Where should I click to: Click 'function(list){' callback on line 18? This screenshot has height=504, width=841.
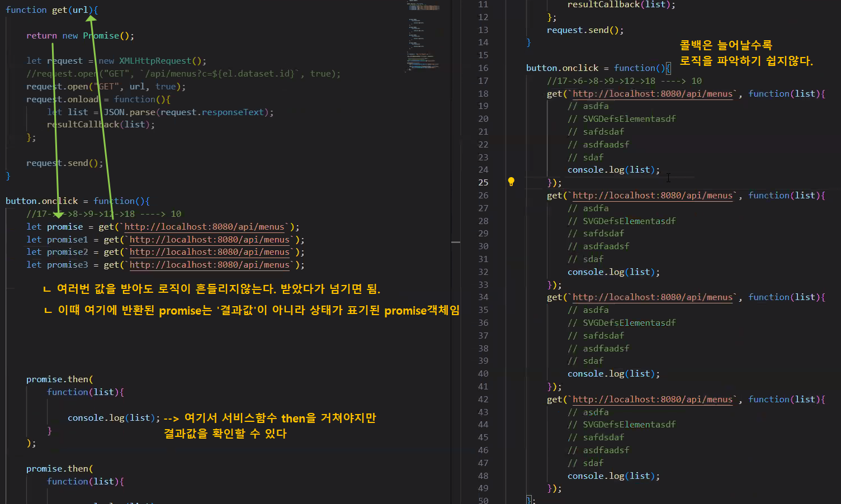coord(787,94)
